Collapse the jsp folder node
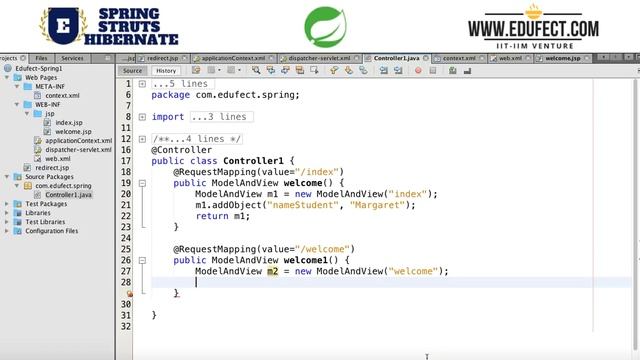 27,113
